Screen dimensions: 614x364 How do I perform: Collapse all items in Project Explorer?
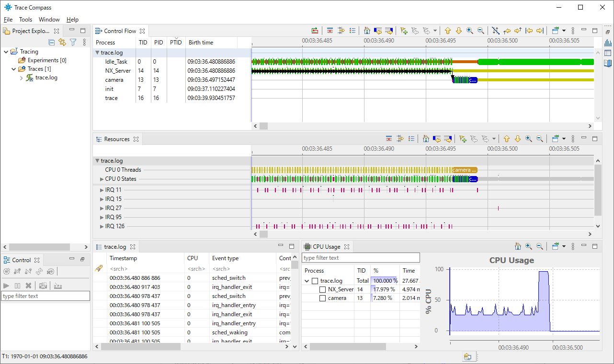52,43
